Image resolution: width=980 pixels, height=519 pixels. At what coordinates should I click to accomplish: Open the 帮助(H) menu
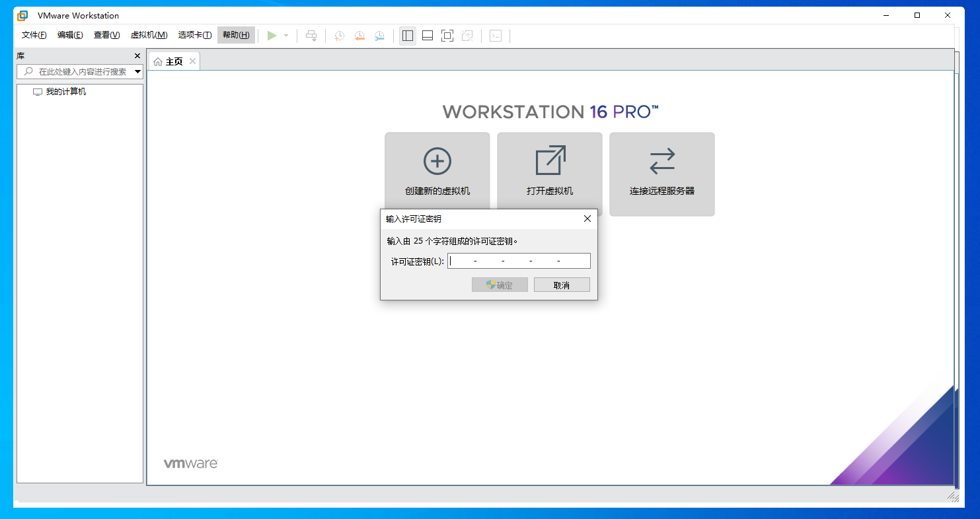coord(236,35)
